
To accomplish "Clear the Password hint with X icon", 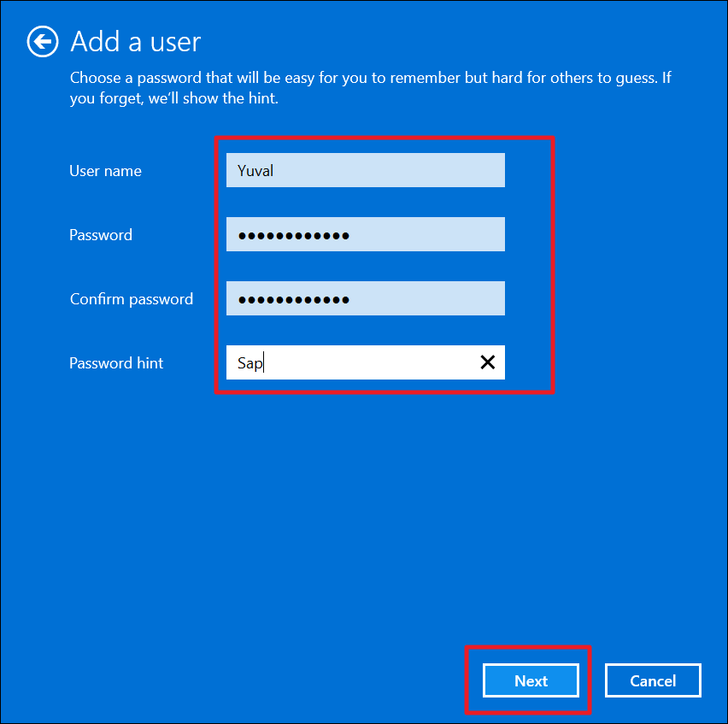I will pos(487,362).
